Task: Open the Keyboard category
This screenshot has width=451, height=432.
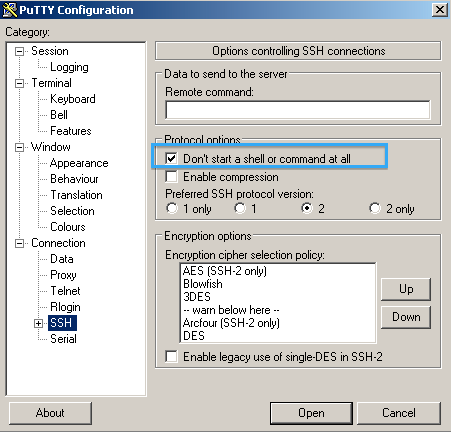Action: (73, 99)
